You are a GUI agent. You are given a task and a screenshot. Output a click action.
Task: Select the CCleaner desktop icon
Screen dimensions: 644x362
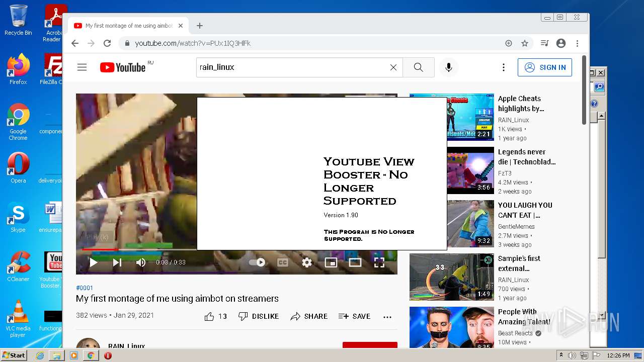18,266
